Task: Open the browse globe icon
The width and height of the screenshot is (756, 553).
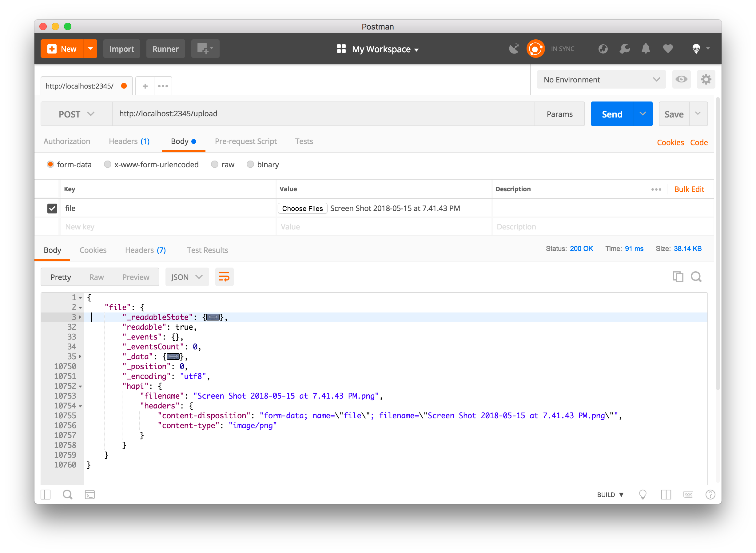Action: 603,49
